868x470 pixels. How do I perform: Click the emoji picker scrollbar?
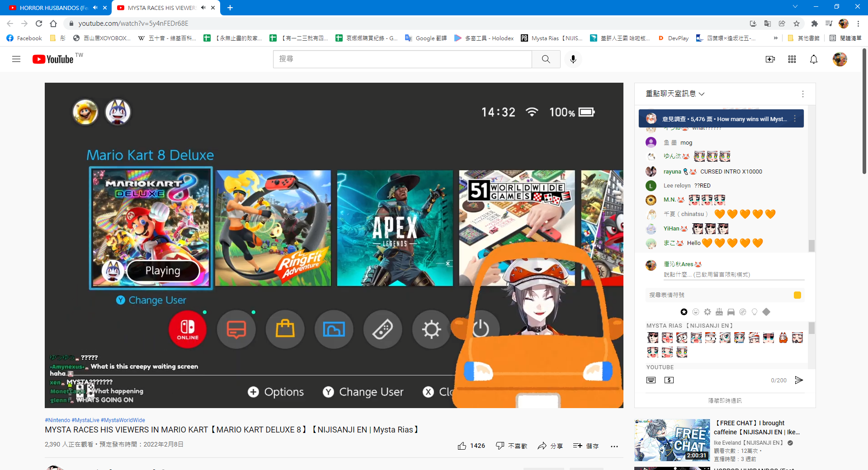click(x=811, y=328)
